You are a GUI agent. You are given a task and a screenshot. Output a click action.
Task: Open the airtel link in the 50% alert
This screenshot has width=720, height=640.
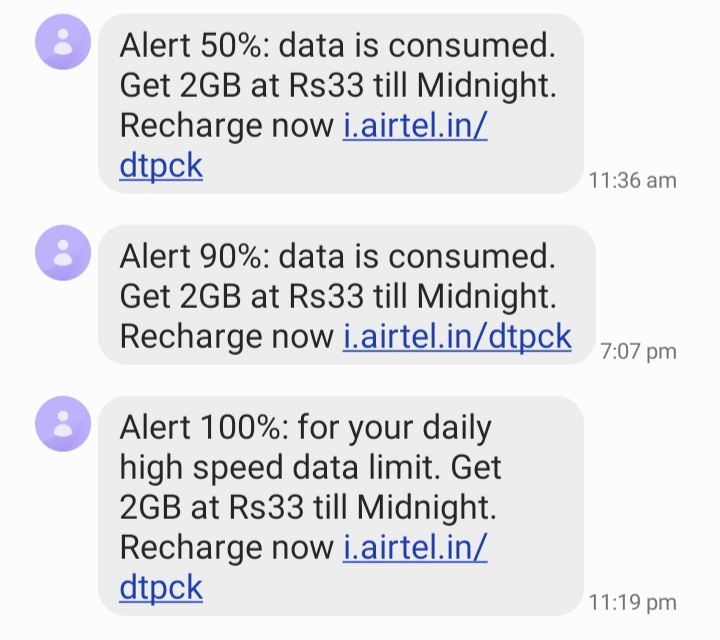coord(415,127)
